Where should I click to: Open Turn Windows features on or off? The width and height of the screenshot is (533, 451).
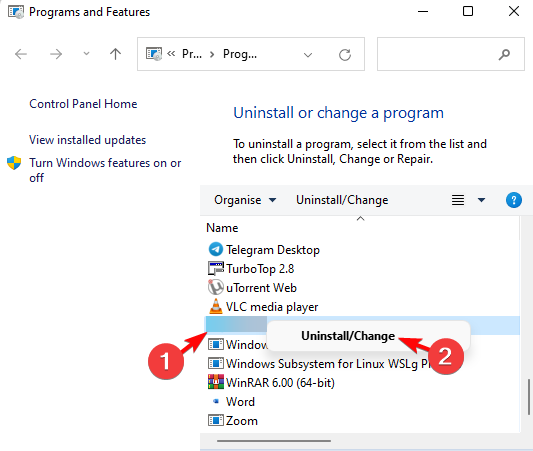(x=105, y=170)
